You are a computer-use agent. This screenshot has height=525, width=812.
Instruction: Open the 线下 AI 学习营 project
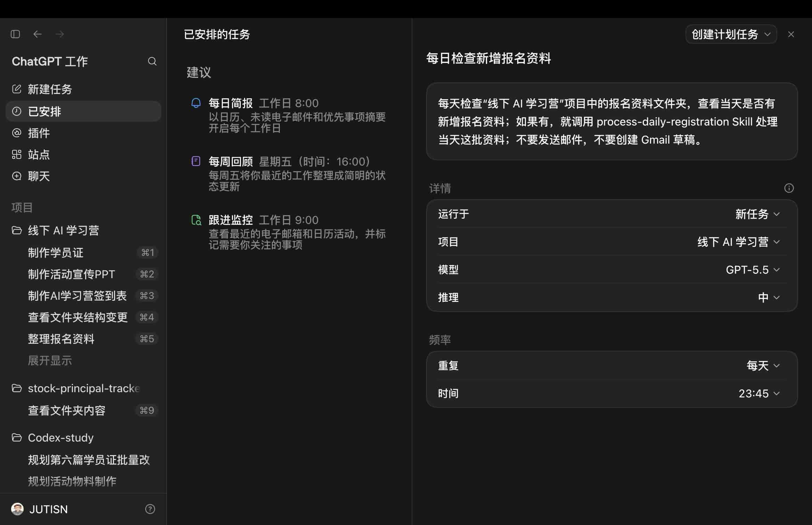pos(83,230)
